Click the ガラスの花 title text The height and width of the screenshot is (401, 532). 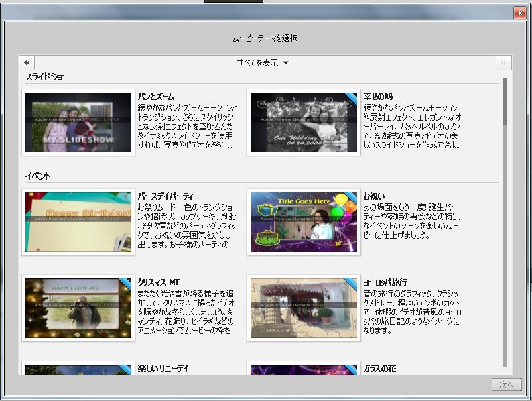379,368
